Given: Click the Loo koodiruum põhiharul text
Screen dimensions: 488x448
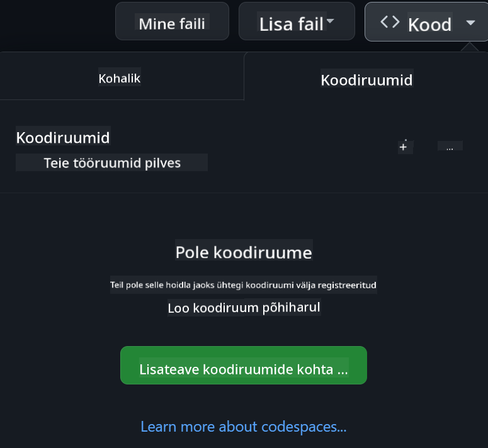Looking at the screenshot, I should [x=244, y=308].
